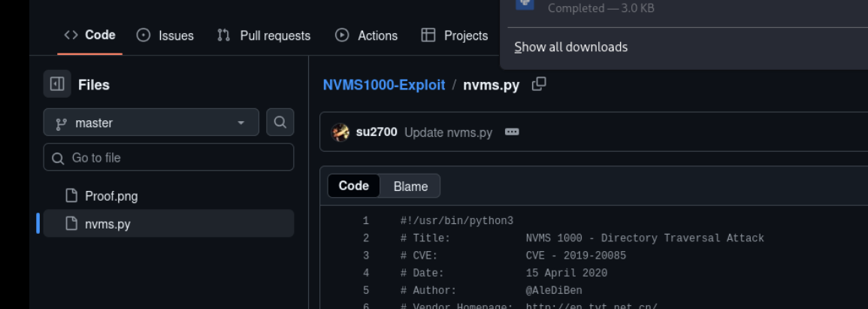The width and height of the screenshot is (868, 309).
Task: Open the Code tab
Action: pos(90,35)
